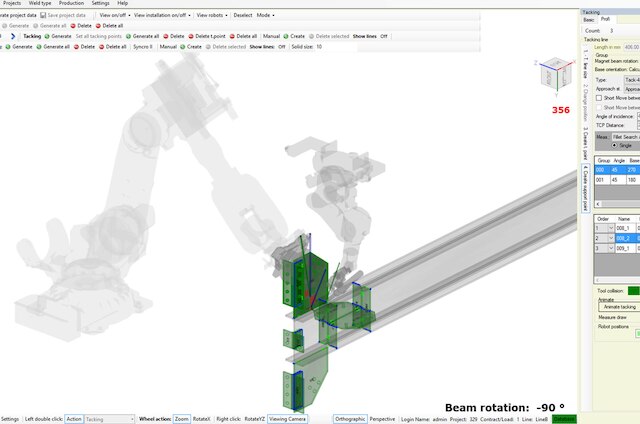Select the Single radio button
Screen dimensions: 640x424
click(x=613, y=145)
